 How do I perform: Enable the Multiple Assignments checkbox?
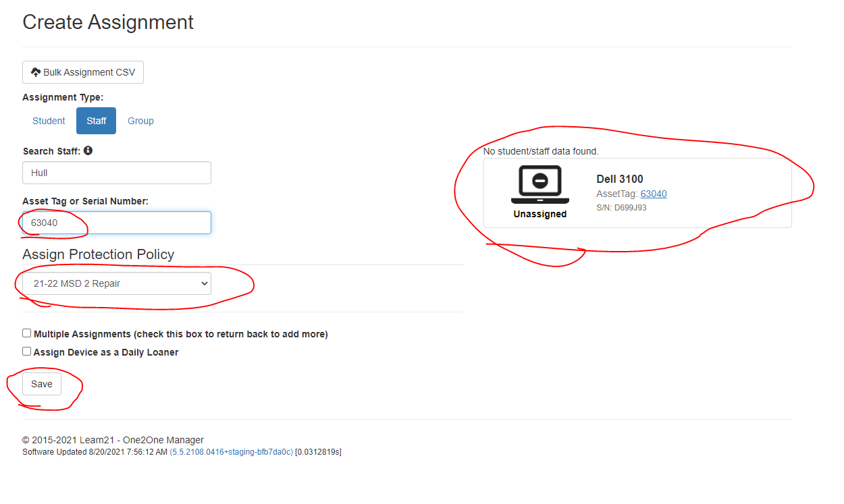pyautogui.click(x=27, y=333)
